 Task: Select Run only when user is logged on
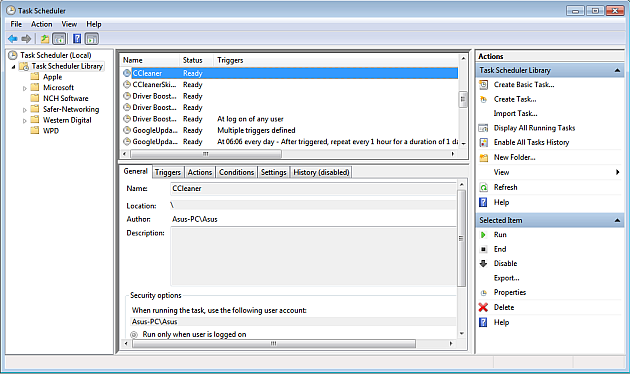[134, 335]
